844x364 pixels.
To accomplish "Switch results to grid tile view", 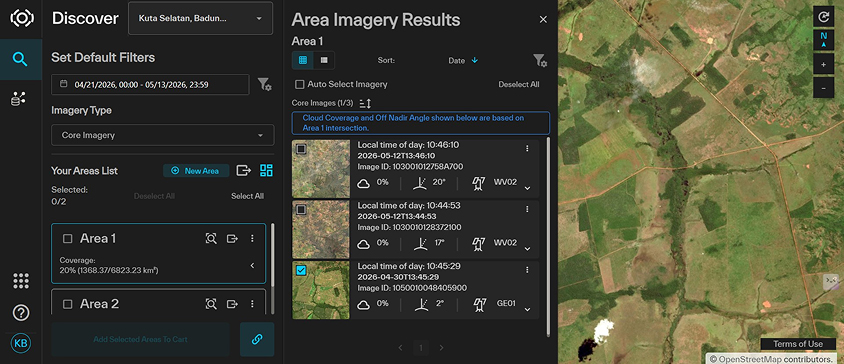I will (303, 60).
